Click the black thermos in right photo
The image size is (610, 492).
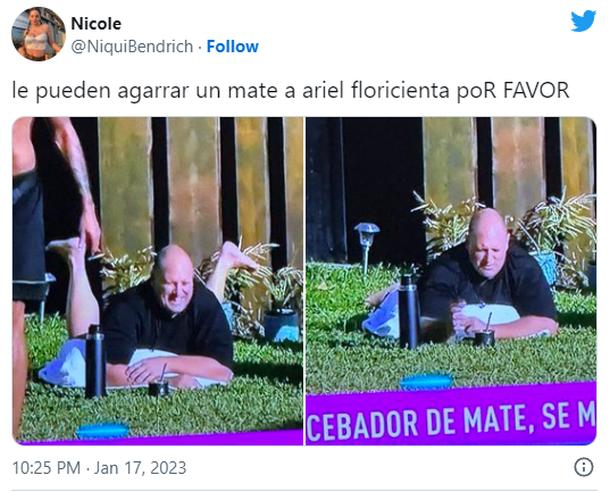pos(408,311)
